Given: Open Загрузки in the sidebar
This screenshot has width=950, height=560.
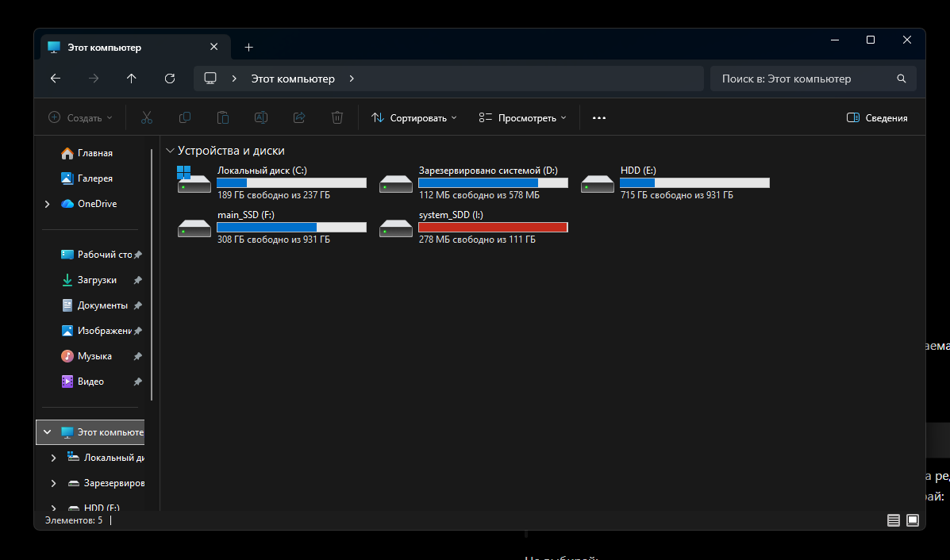Looking at the screenshot, I should click(97, 280).
